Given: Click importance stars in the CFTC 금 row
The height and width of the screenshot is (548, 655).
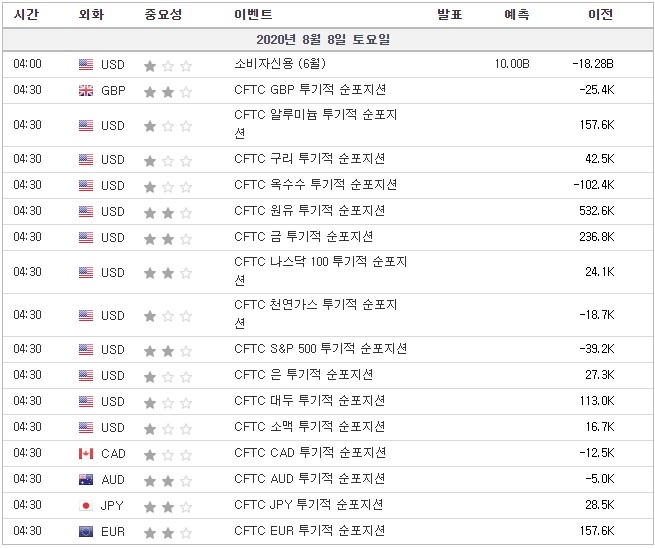Looking at the screenshot, I should coord(168,239).
